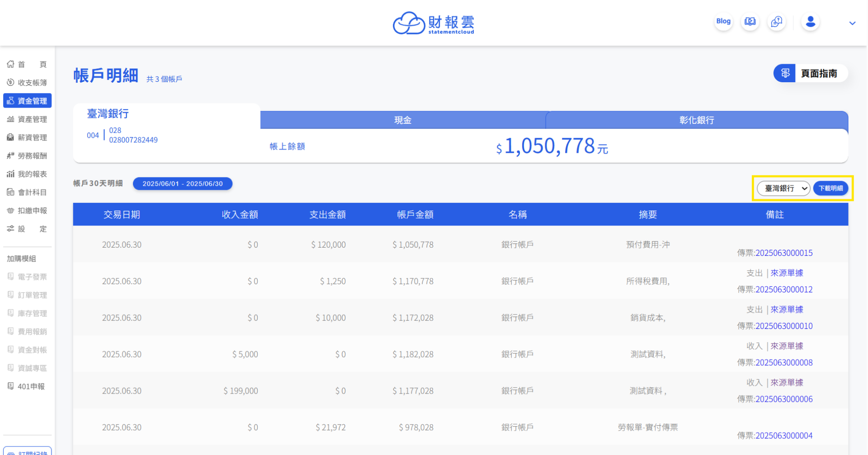Image resolution: width=868 pixels, height=455 pixels.
Task: Open voucher link 2025063000004
Action: click(x=784, y=436)
